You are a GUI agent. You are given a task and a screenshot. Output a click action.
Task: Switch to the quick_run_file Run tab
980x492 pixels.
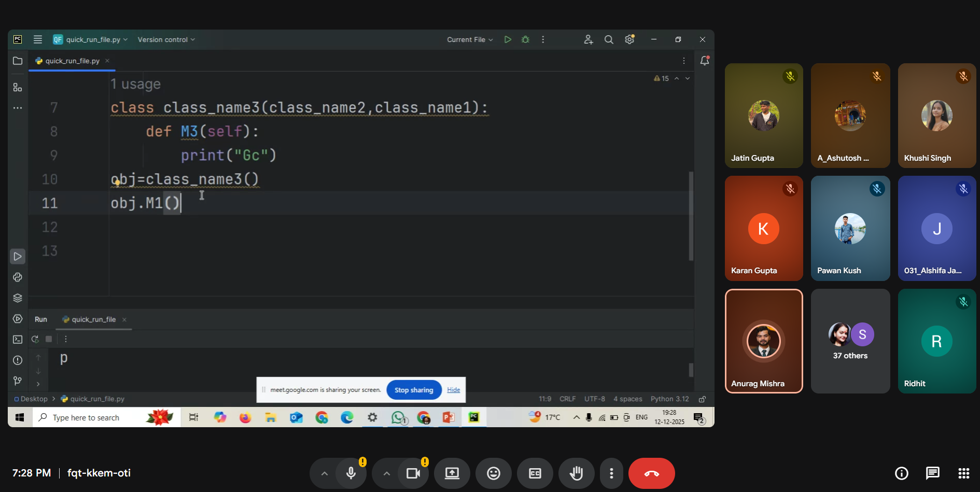tap(93, 319)
